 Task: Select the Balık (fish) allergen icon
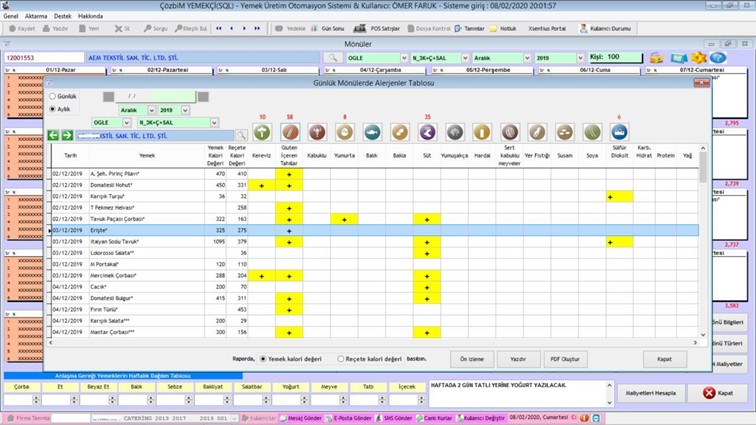[372, 133]
